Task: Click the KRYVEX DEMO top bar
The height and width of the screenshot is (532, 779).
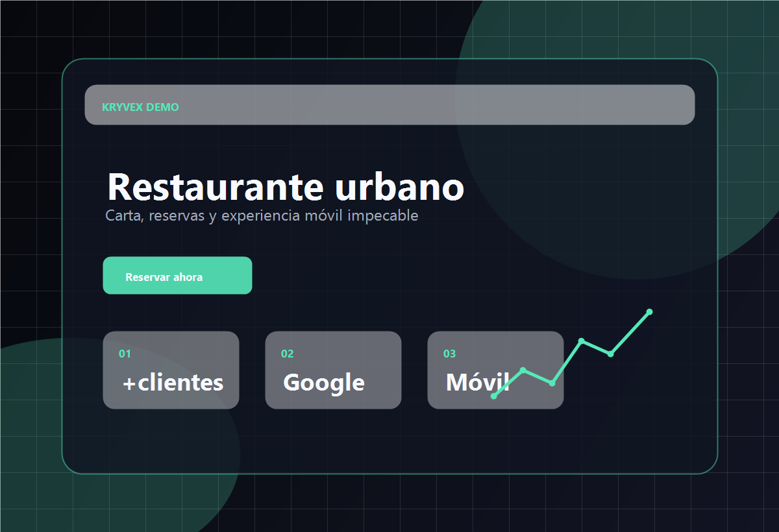Action: pyautogui.click(x=389, y=104)
